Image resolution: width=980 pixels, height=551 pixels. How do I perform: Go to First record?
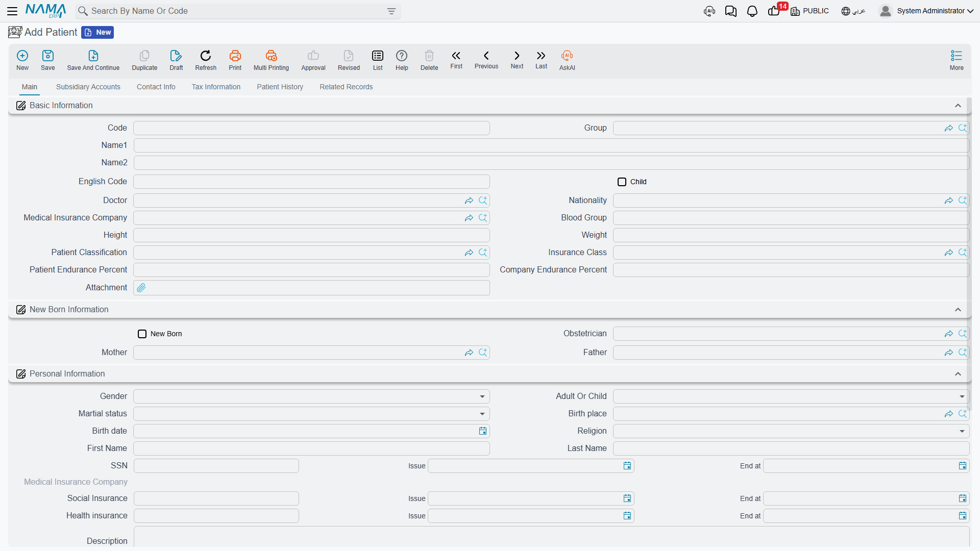click(456, 60)
